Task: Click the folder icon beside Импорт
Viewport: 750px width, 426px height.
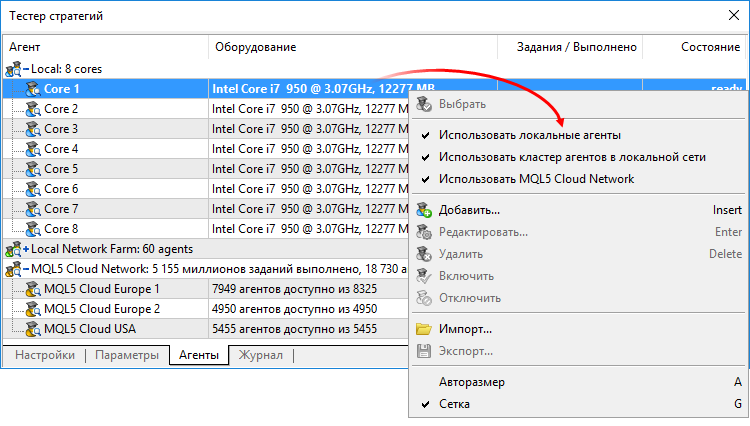Action: [x=424, y=329]
